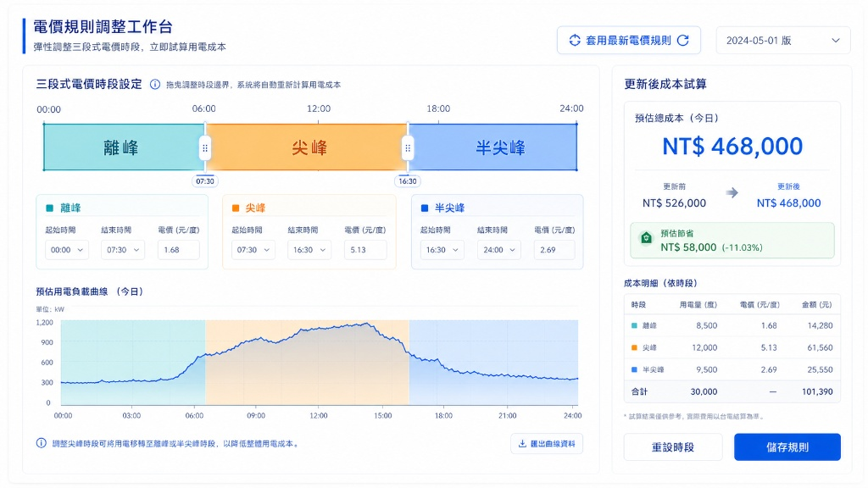Open 半尖峰 結束時間 24:00 dropdown
The height and width of the screenshot is (488, 868).
coord(498,250)
